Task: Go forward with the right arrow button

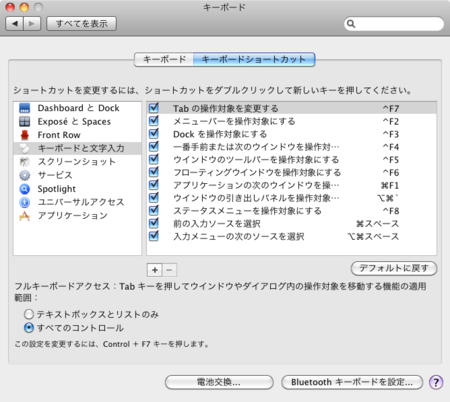Action: coord(32,24)
